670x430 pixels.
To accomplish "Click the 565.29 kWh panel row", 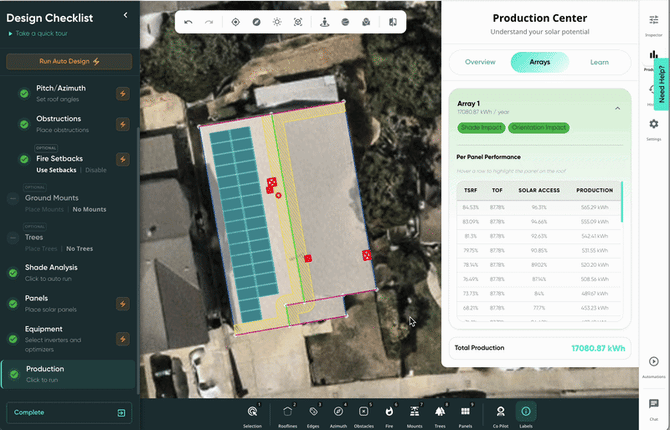I will (539, 207).
